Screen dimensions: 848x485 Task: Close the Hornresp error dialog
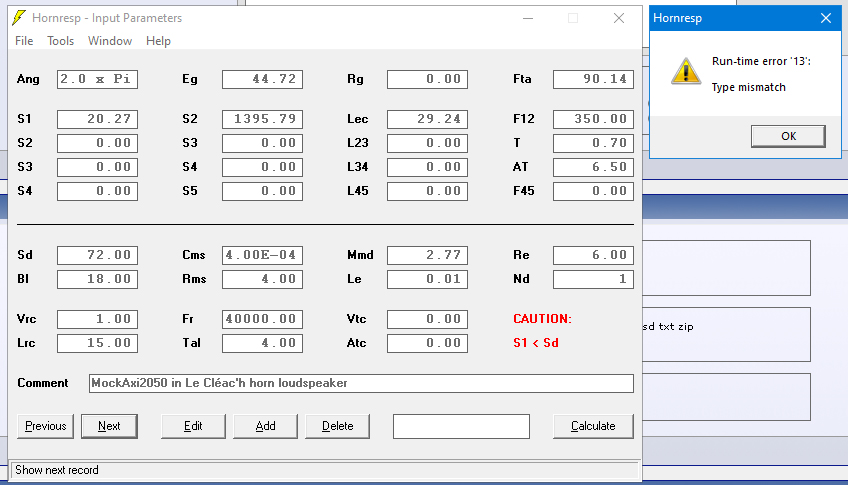[826, 18]
